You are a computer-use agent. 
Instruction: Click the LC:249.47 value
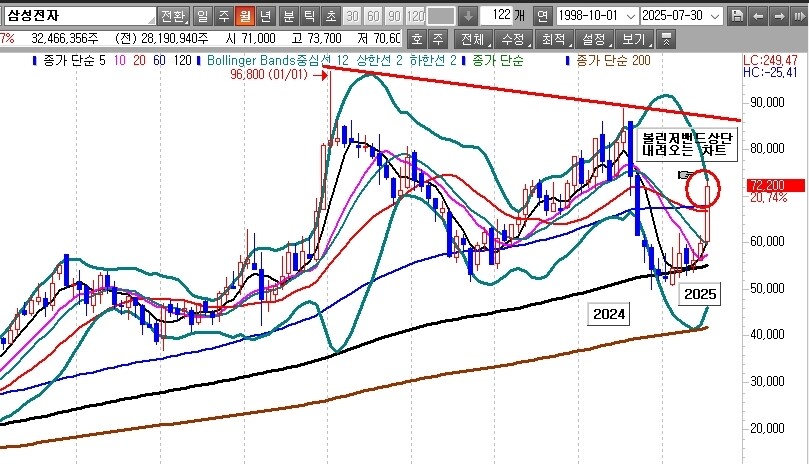click(x=770, y=60)
